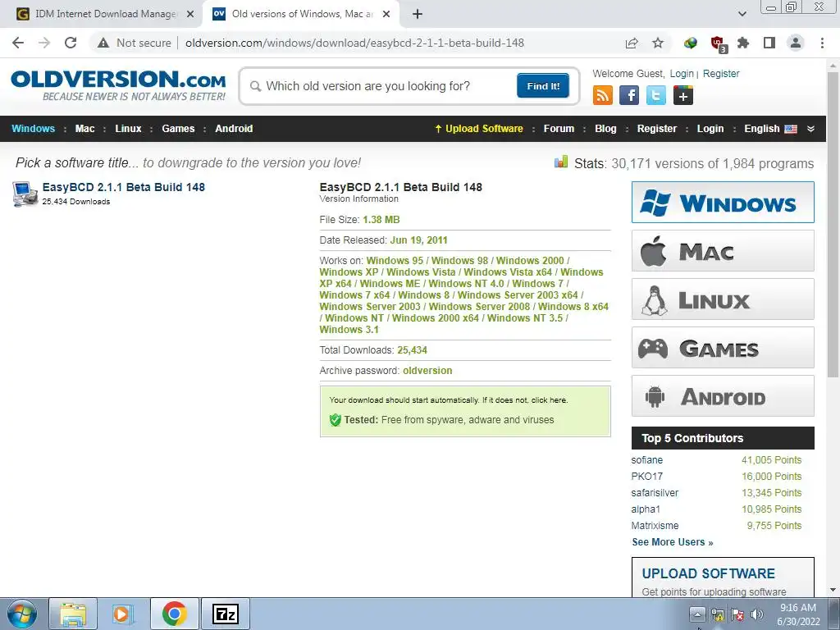Click the browser address bar URL

tap(354, 43)
